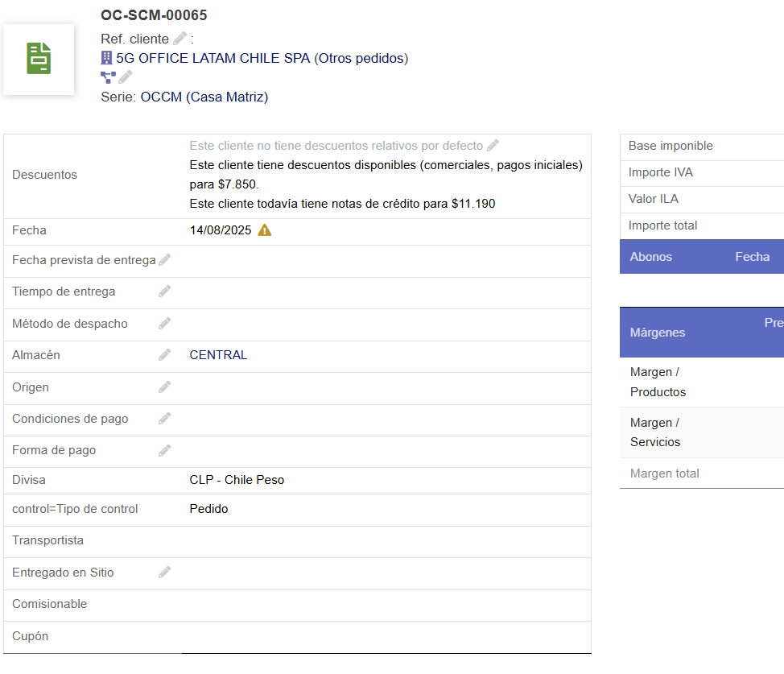
Task: Edit Ref. cliente using its pencil icon
Action: pos(179,37)
